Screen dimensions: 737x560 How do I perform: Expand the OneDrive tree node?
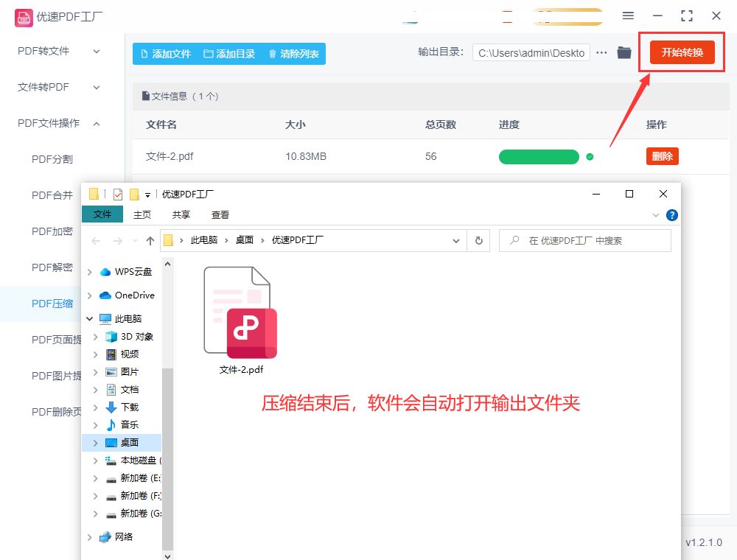pos(89,295)
